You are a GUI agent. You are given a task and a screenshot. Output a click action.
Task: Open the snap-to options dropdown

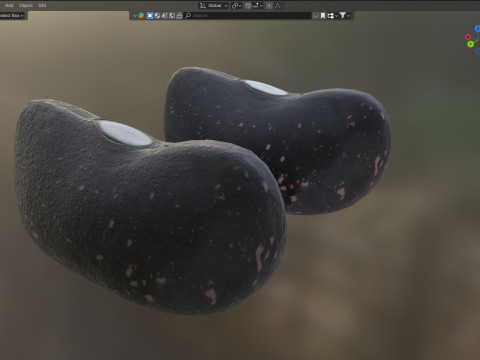pos(258,6)
